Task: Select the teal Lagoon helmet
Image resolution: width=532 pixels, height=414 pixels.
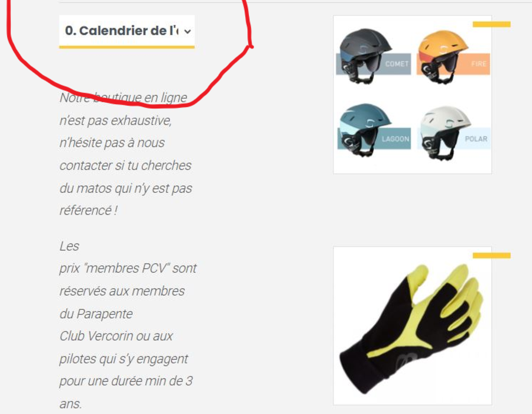Action: pos(364,130)
